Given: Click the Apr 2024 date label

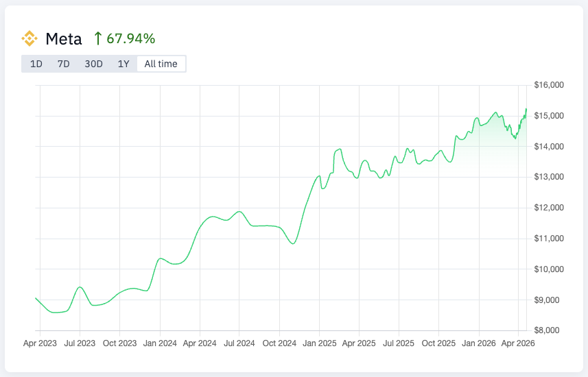Looking at the screenshot, I should (x=200, y=343).
